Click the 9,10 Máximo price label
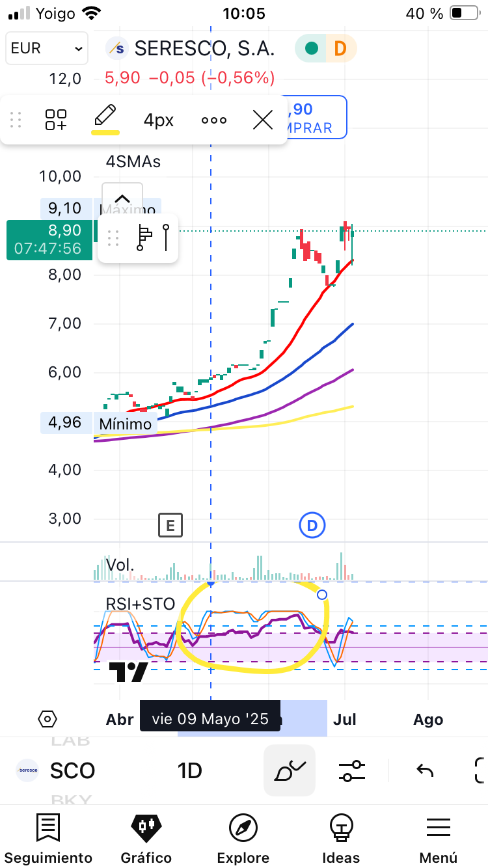This screenshot has height=868, width=488. 65,208
